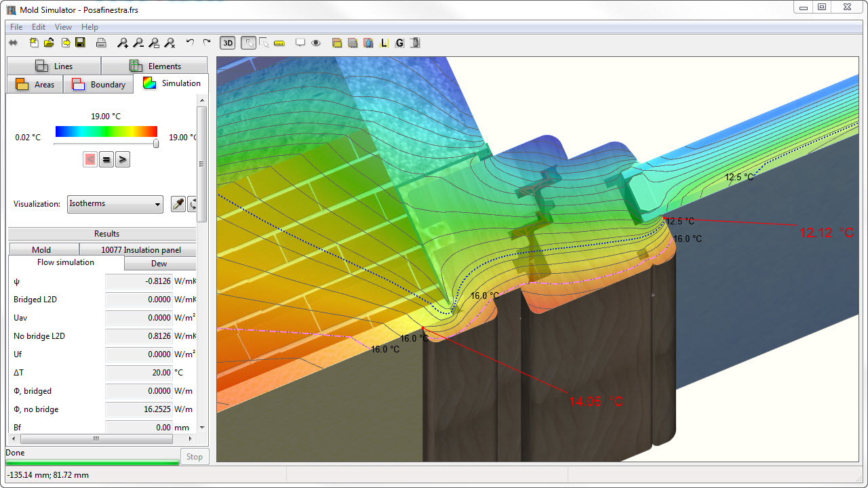Click the Undo arrow icon

190,43
